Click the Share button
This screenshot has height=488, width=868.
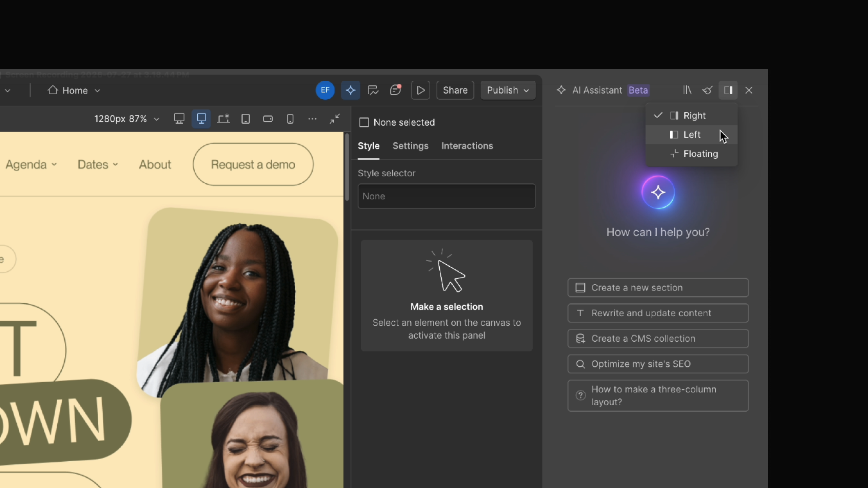coord(455,90)
